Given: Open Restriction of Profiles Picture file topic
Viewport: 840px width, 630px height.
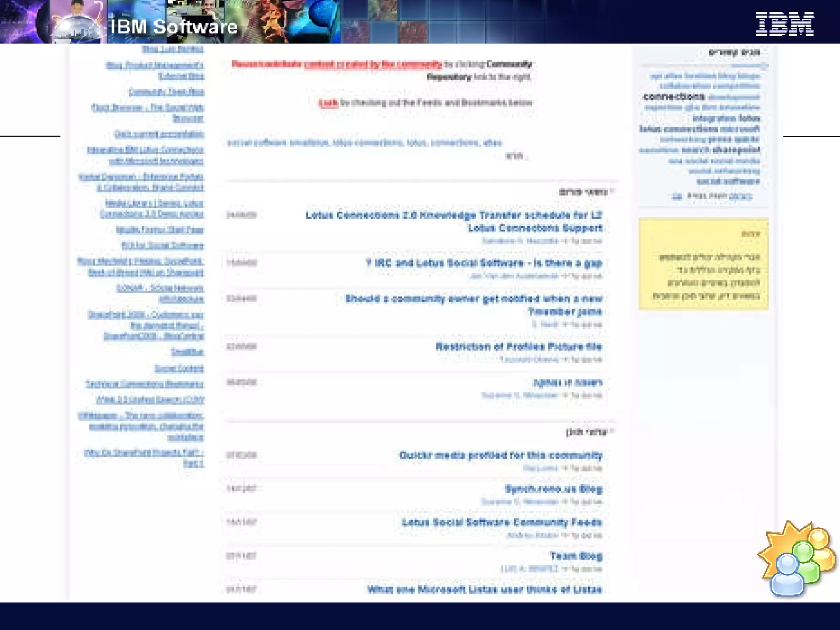Looking at the screenshot, I should click(x=518, y=347).
